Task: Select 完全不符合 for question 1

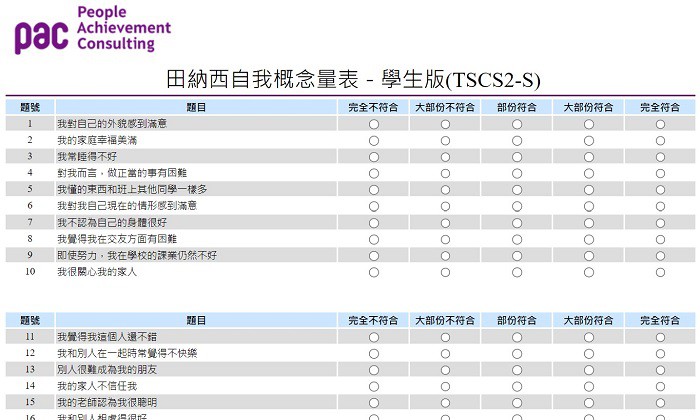Action: pyautogui.click(x=374, y=124)
